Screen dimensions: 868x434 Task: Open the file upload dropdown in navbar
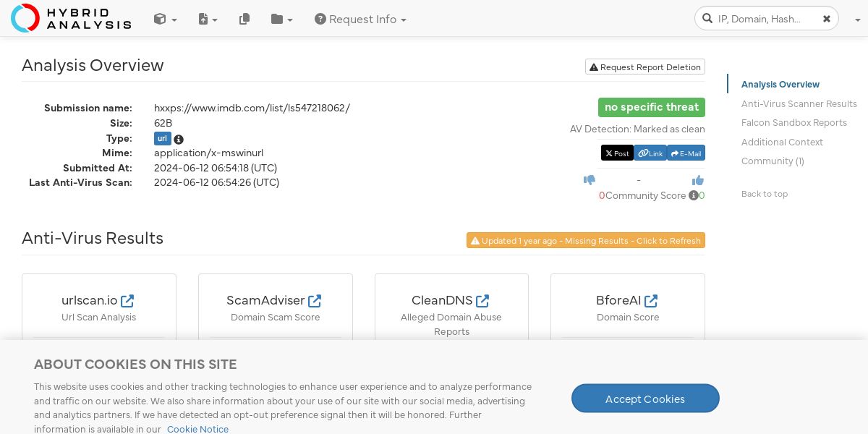[x=208, y=20]
